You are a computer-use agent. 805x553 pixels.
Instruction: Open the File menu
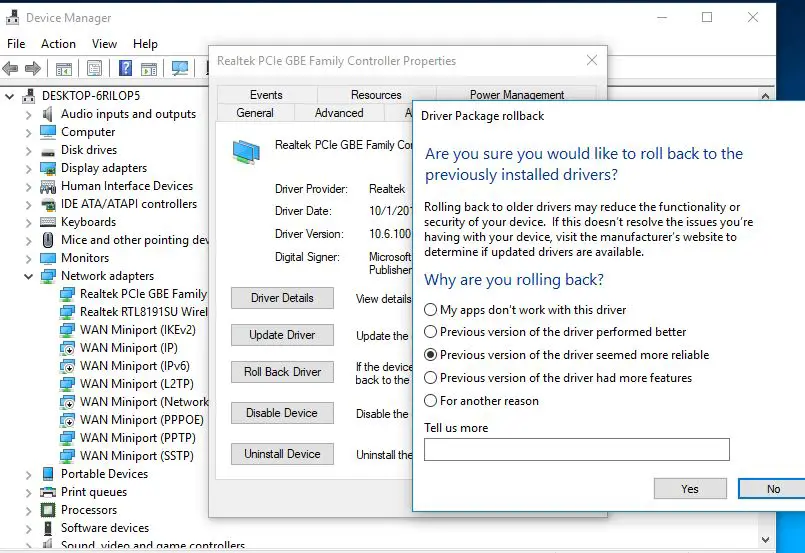click(16, 44)
